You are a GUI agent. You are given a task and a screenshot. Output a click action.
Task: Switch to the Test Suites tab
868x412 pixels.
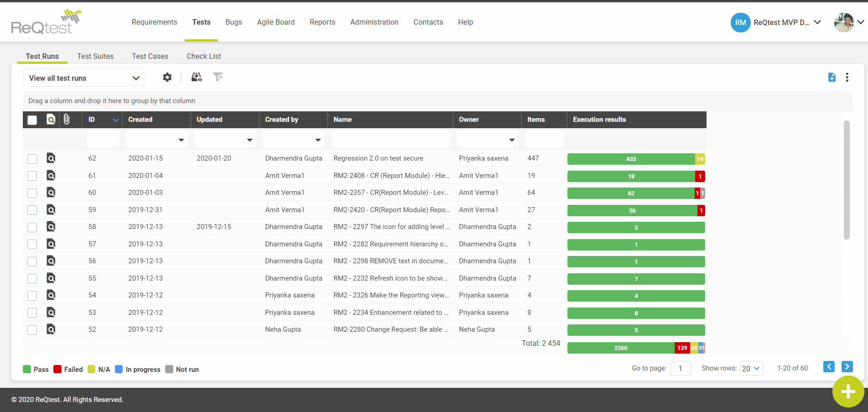(x=95, y=56)
